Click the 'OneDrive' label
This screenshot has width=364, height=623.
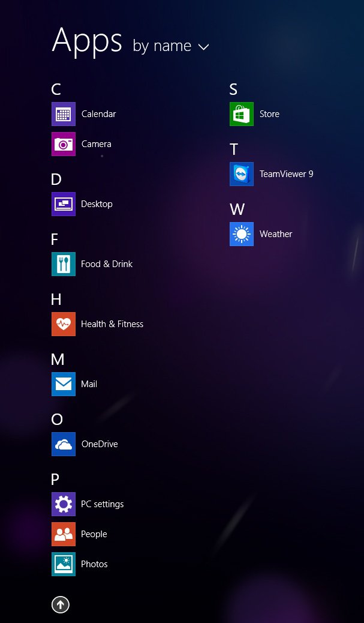pyautogui.click(x=99, y=444)
